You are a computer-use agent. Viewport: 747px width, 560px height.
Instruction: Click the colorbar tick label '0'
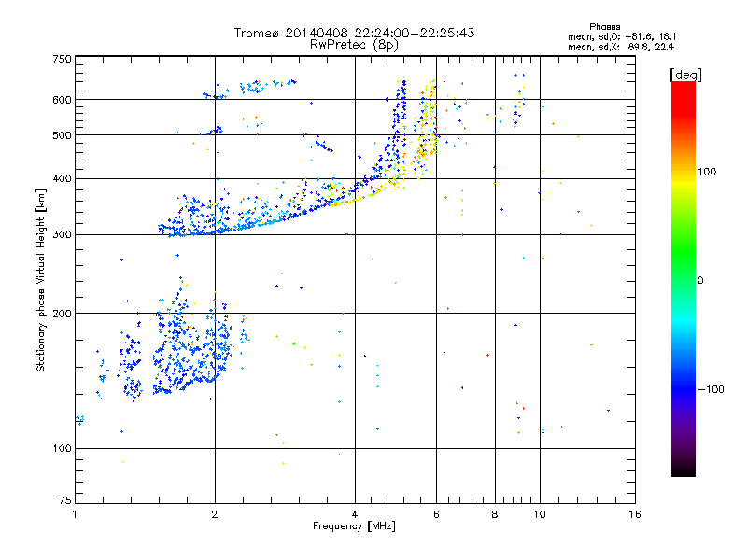click(x=699, y=280)
